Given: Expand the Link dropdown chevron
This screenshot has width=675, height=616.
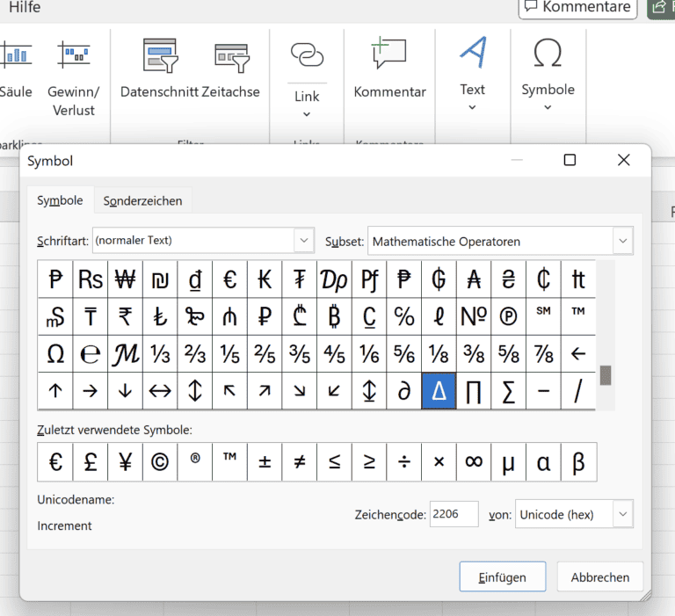Looking at the screenshot, I should pos(307,114).
